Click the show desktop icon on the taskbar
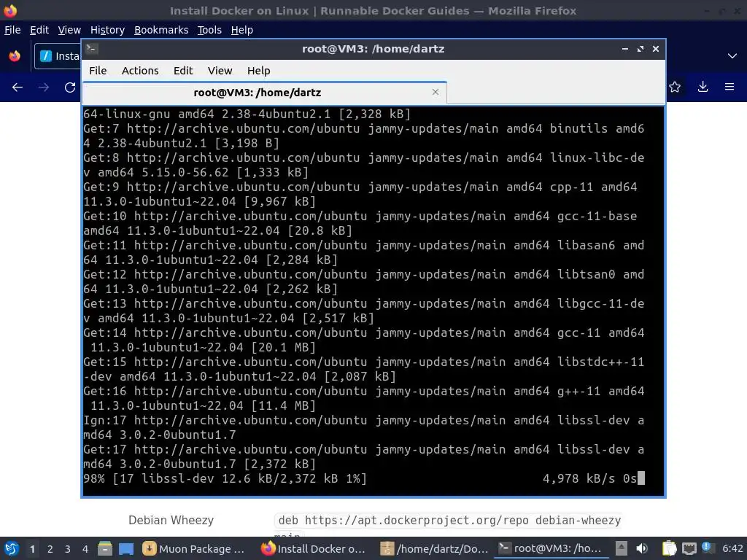Viewport: 747px width, 560px height. click(126, 548)
